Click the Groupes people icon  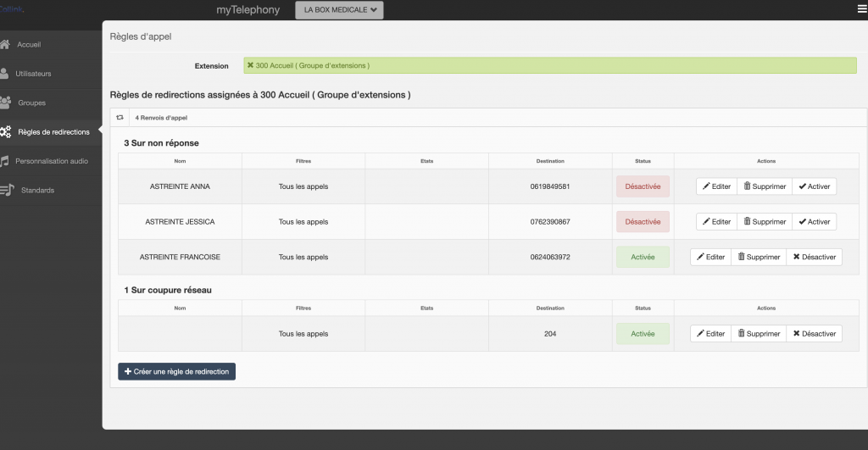point(5,103)
